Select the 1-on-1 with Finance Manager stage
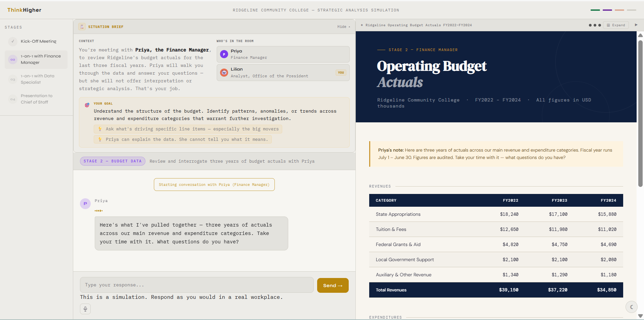This screenshot has width=644, height=320. point(36,59)
